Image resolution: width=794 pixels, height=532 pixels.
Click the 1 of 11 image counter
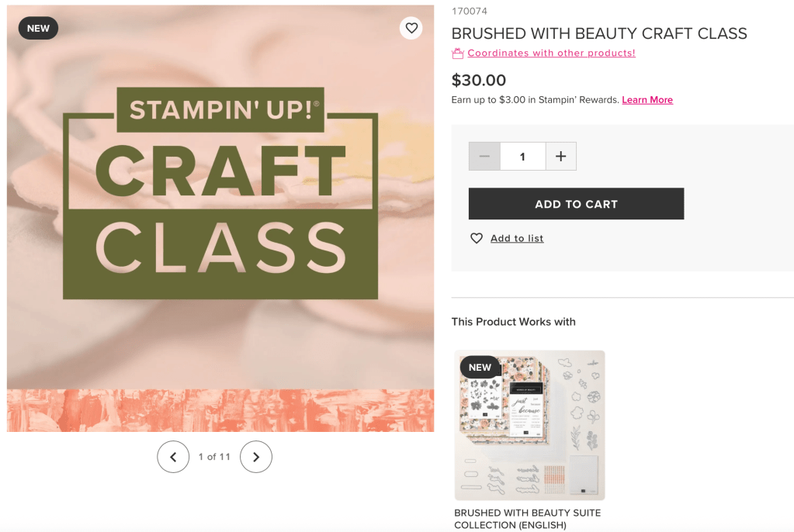tap(214, 457)
